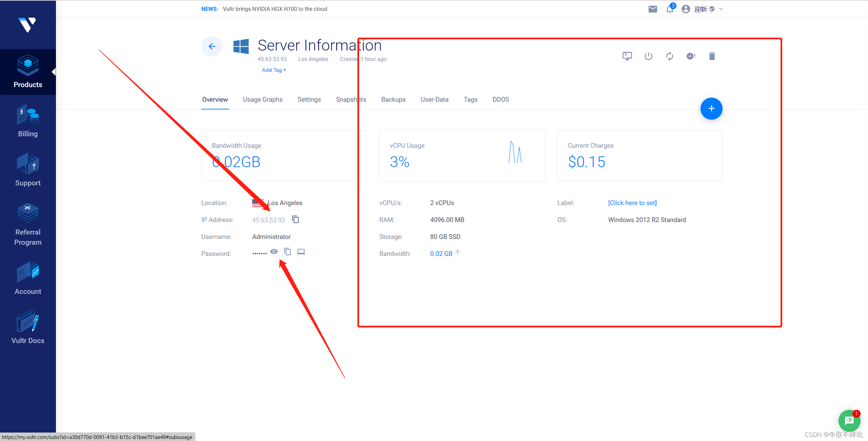Click the Bandwidth Usage card
This screenshot has width=868, height=441.
(x=284, y=156)
